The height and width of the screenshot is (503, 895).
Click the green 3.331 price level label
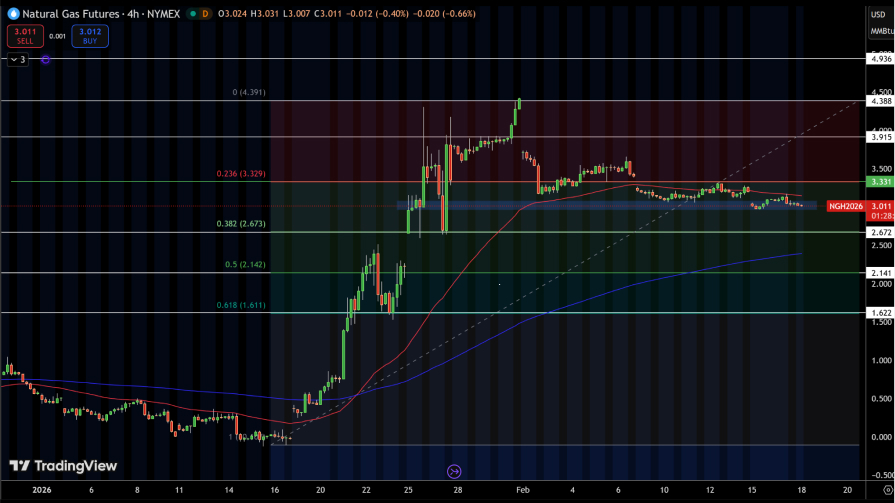(880, 182)
